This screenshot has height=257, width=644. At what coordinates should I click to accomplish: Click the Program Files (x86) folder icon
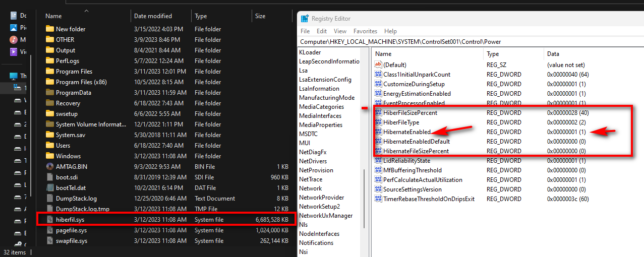point(49,82)
